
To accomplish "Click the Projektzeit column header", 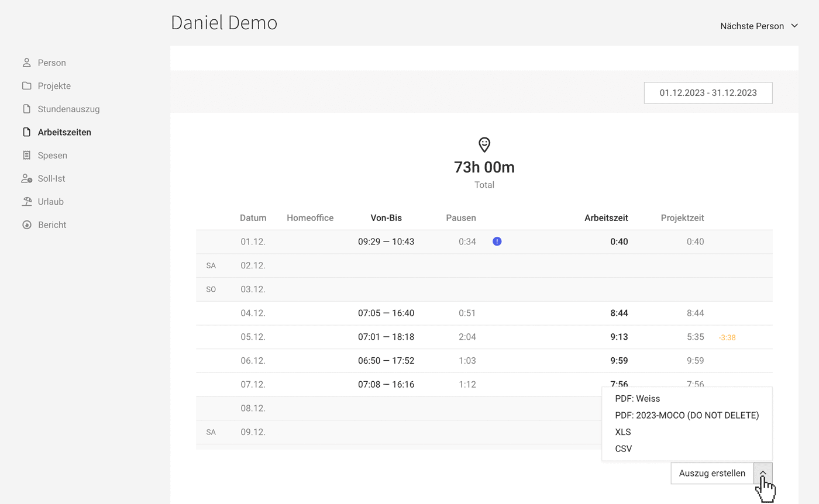I will (682, 218).
